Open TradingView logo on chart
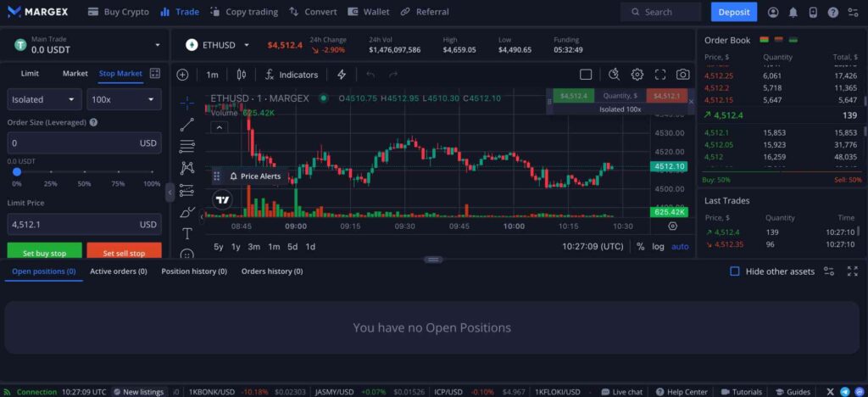Screen dimensions: 868x397 tap(223, 200)
